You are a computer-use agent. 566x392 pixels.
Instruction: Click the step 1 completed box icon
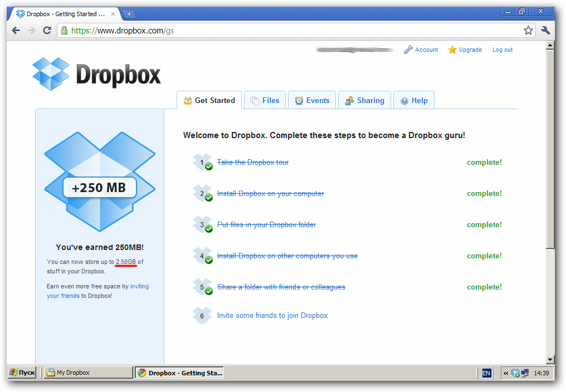point(203,162)
